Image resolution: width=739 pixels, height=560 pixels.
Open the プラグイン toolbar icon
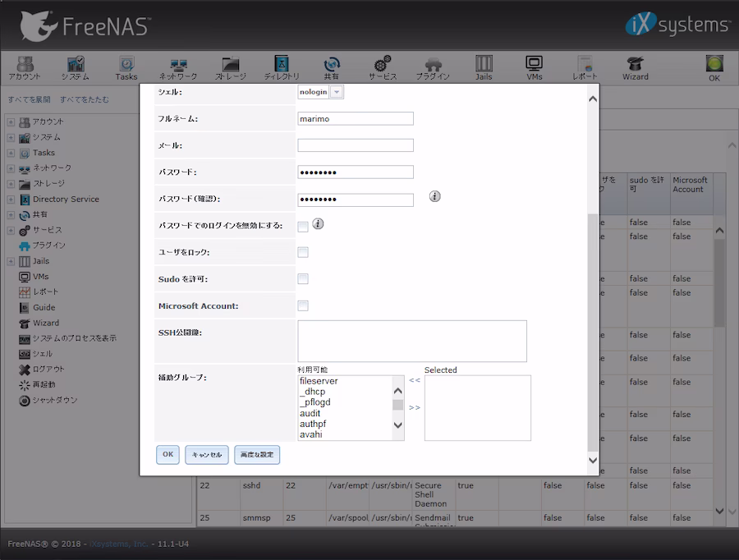pos(433,68)
